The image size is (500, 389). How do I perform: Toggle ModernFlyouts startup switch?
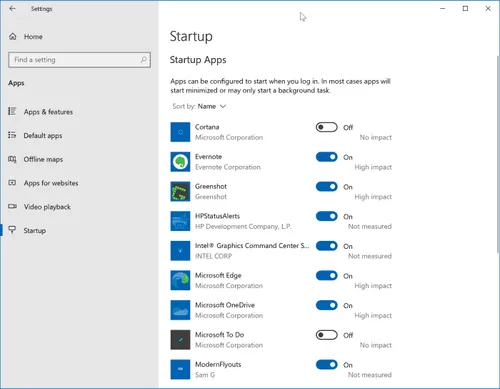327,364
